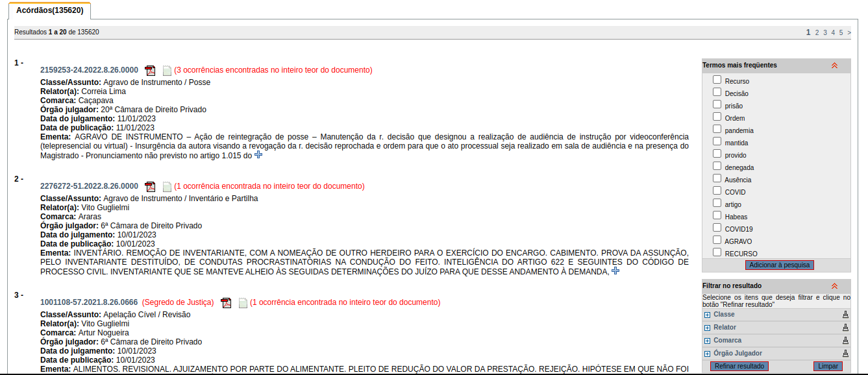Open case number 2276272-51.2022.8.26.0000 link
Viewport: 868px width, 375px height.
(x=89, y=186)
